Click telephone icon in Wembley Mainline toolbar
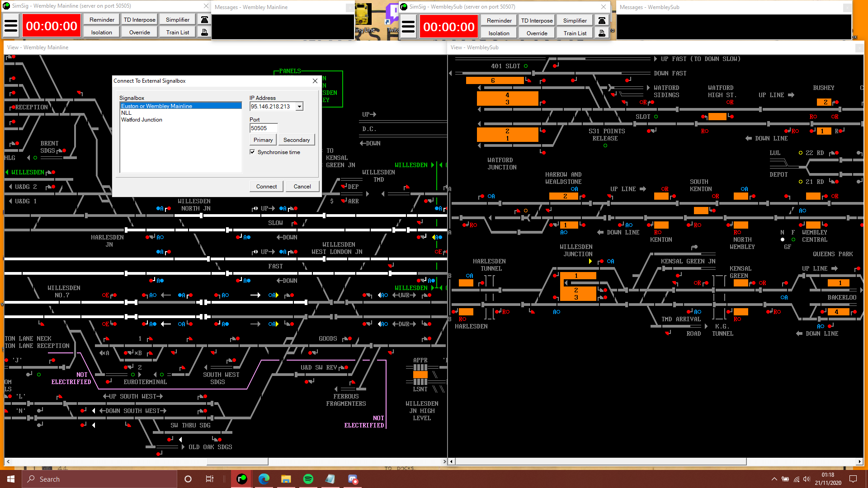This screenshot has width=868, height=488. tap(204, 19)
